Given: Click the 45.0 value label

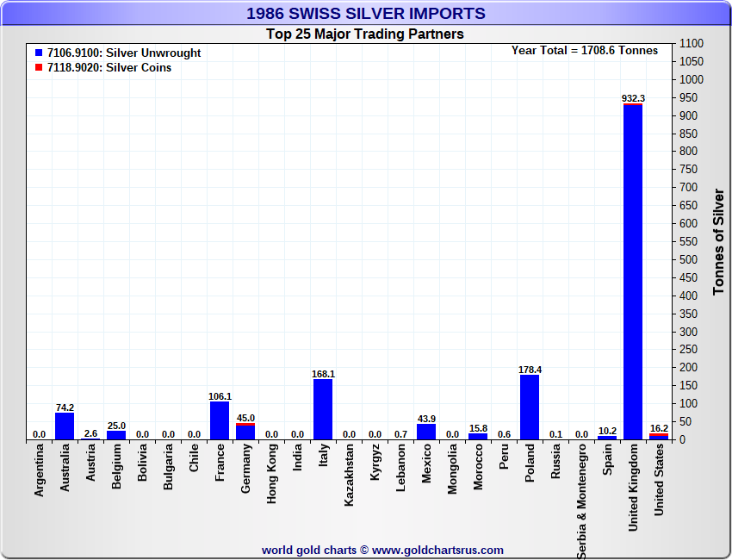Looking at the screenshot, I should [245, 418].
